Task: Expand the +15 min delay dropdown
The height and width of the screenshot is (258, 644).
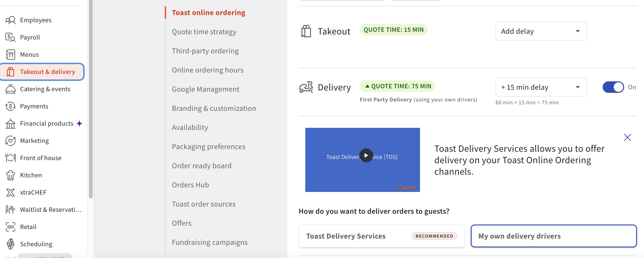Action: [541, 87]
